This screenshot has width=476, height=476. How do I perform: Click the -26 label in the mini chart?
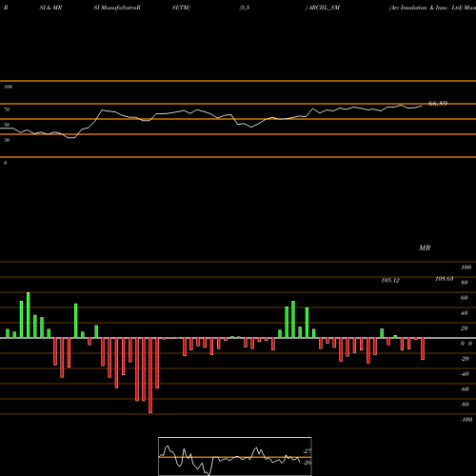click(307, 463)
